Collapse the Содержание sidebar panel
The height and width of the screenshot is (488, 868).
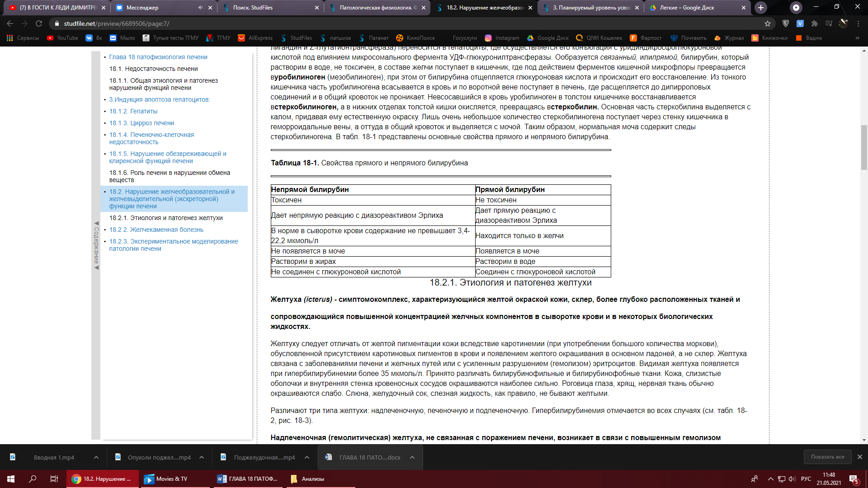click(96, 246)
